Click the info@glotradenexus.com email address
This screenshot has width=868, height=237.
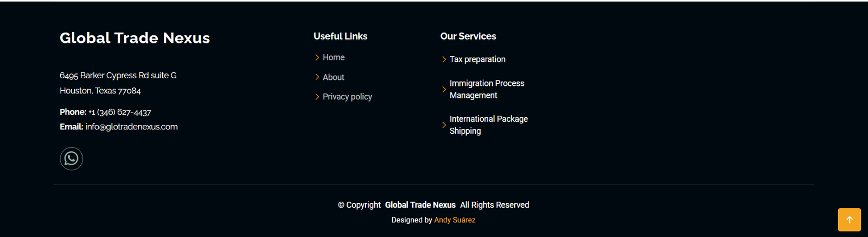coord(131,127)
